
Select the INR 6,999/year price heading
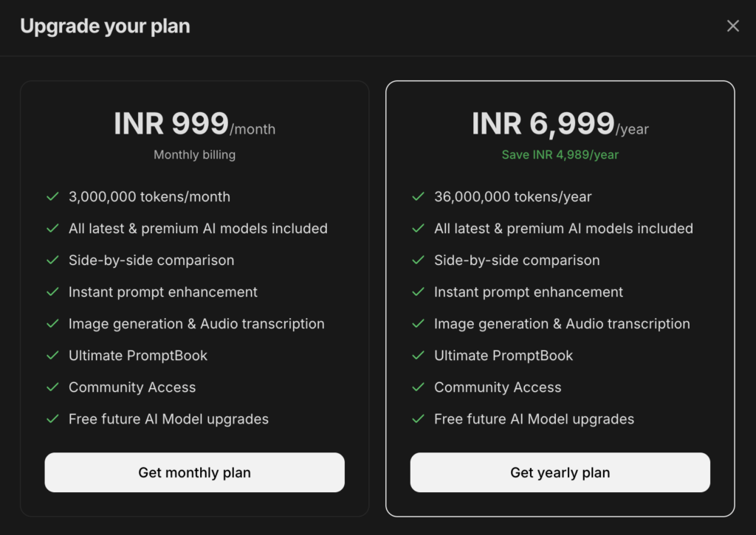560,123
